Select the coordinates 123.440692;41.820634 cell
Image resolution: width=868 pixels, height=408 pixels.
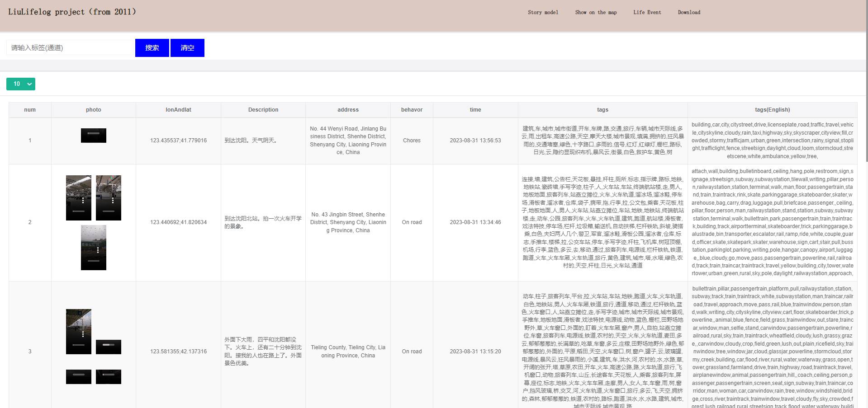pos(178,222)
